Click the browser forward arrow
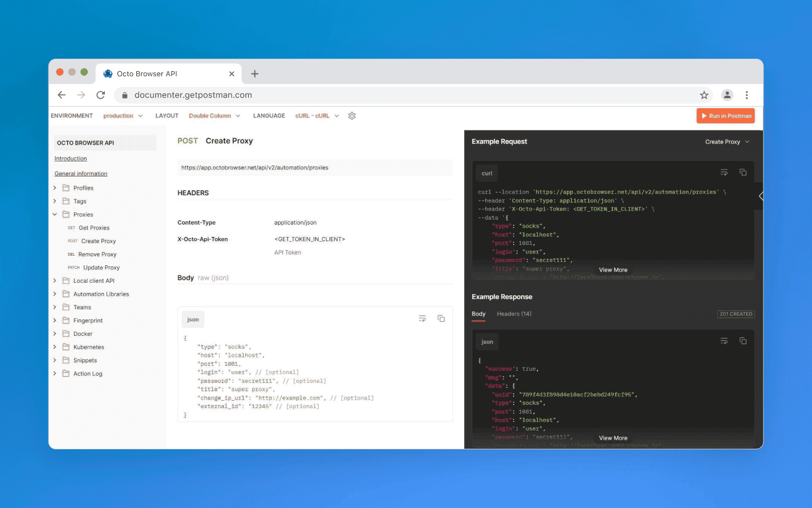The image size is (812, 508). point(81,95)
